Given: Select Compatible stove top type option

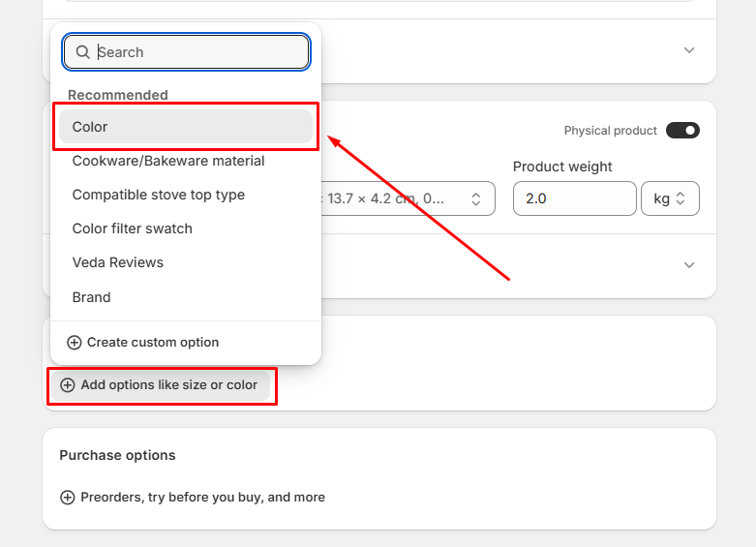Looking at the screenshot, I should coord(159,195).
